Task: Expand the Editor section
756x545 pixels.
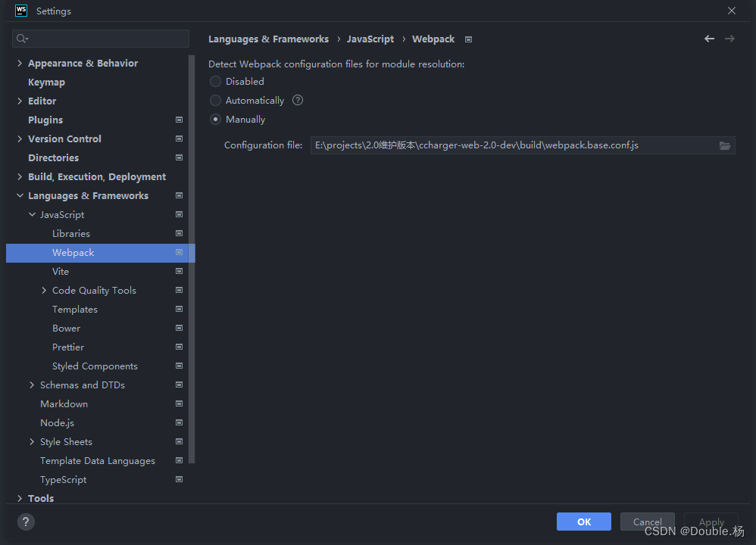Action: pyautogui.click(x=20, y=101)
